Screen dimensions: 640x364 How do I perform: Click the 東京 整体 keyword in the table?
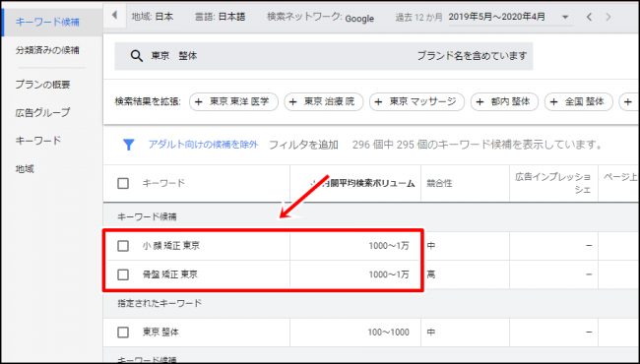coord(160,333)
